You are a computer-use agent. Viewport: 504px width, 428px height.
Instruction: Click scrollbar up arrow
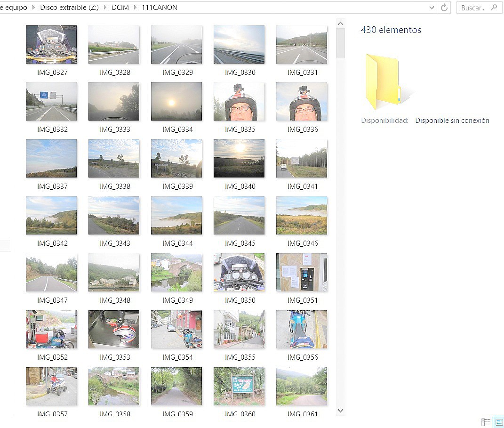click(x=340, y=24)
